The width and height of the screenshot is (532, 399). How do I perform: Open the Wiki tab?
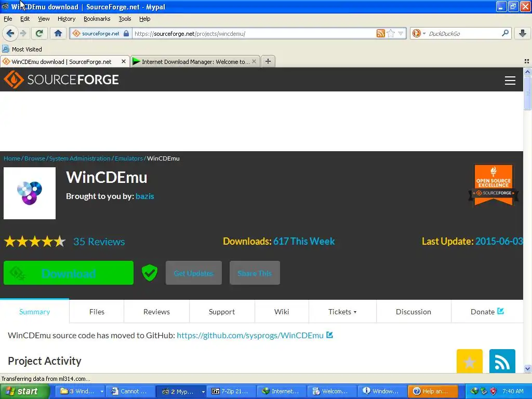[x=282, y=312]
